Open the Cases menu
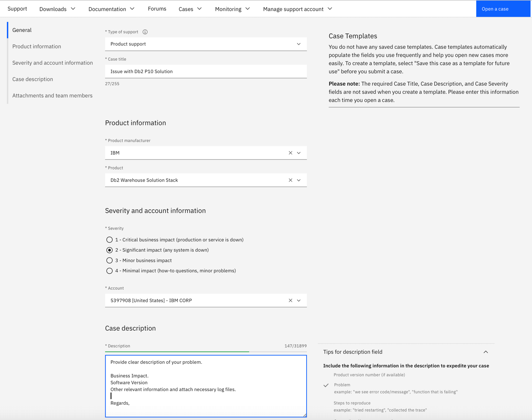 [x=190, y=9]
